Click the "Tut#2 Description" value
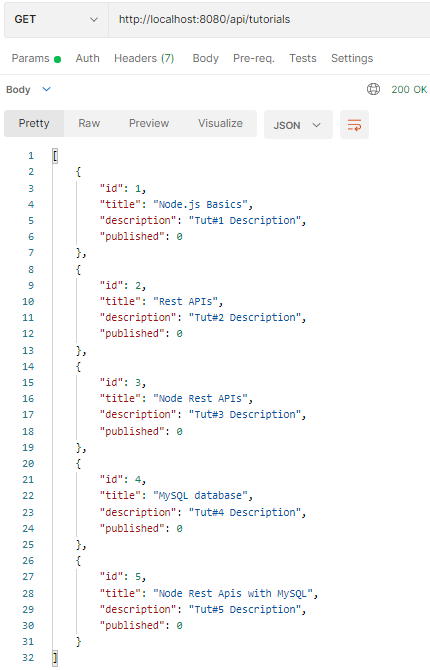 (244, 317)
